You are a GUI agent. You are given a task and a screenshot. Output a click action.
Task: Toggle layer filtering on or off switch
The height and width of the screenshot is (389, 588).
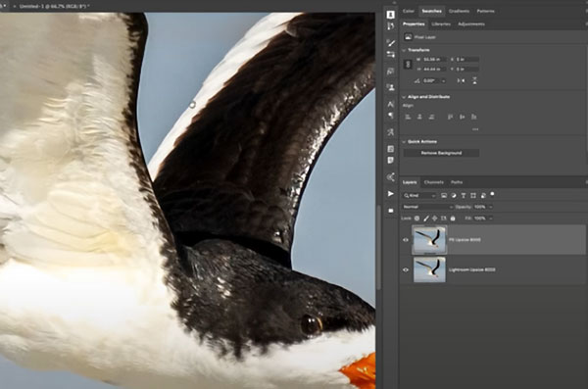coord(492,194)
